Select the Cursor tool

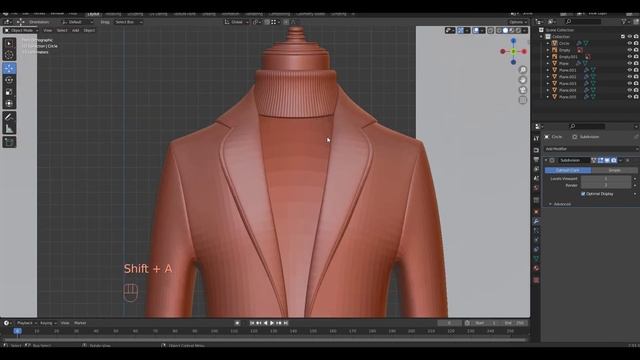(9, 55)
